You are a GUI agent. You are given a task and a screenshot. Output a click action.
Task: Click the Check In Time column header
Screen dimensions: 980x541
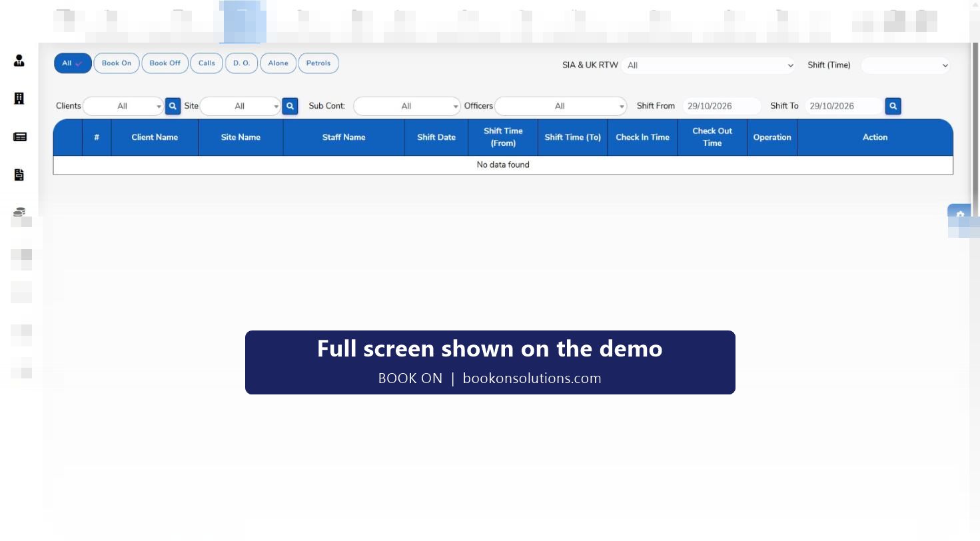click(x=642, y=137)
